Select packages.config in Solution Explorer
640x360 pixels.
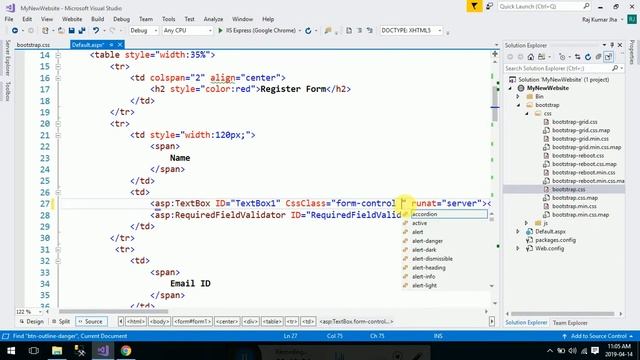pyautogui.click(x=555, y=240)
